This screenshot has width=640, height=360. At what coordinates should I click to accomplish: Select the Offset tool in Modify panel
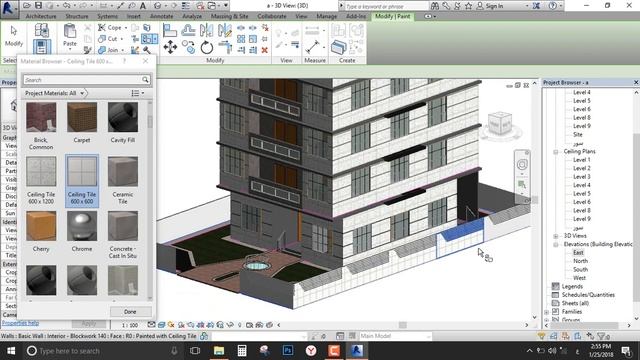(188, 30)
